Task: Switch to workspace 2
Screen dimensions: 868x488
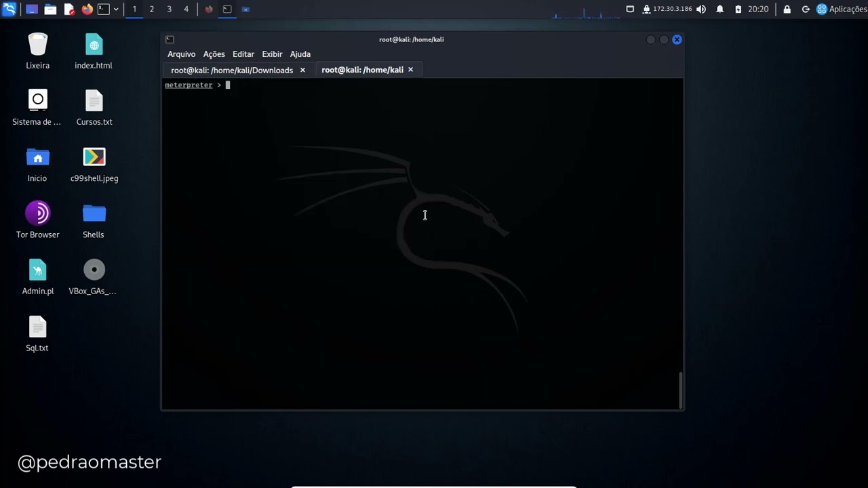Action: point(151,9)
